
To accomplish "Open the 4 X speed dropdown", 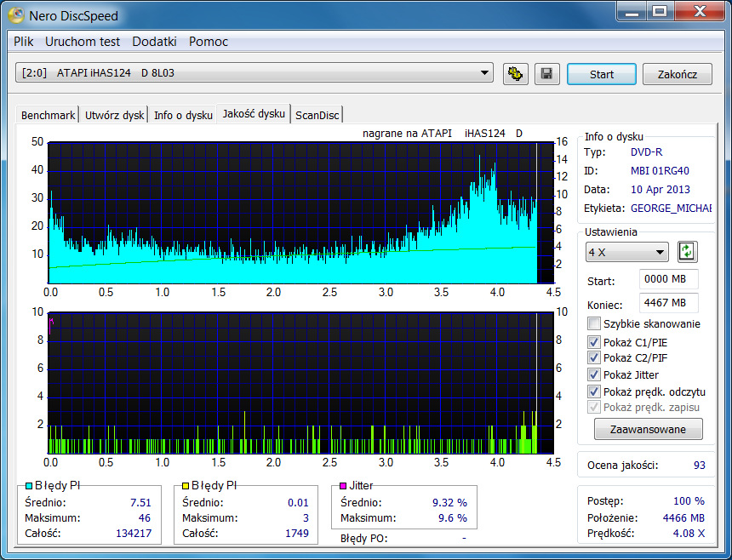I will [627, 253].
